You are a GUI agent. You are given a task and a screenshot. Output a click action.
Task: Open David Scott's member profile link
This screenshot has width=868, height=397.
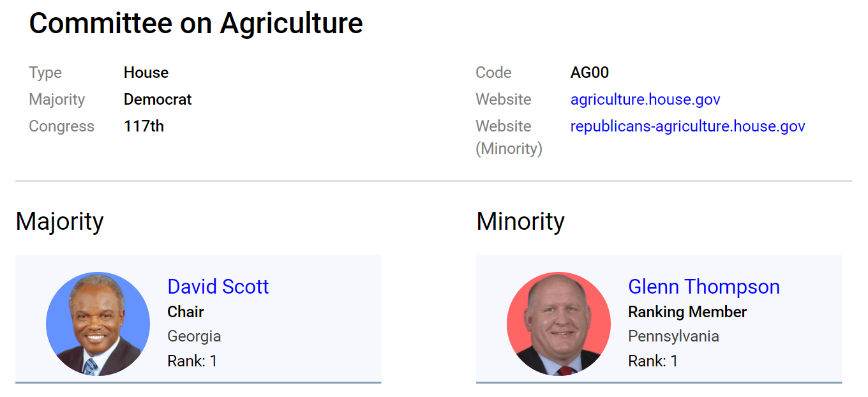[218, 287]
